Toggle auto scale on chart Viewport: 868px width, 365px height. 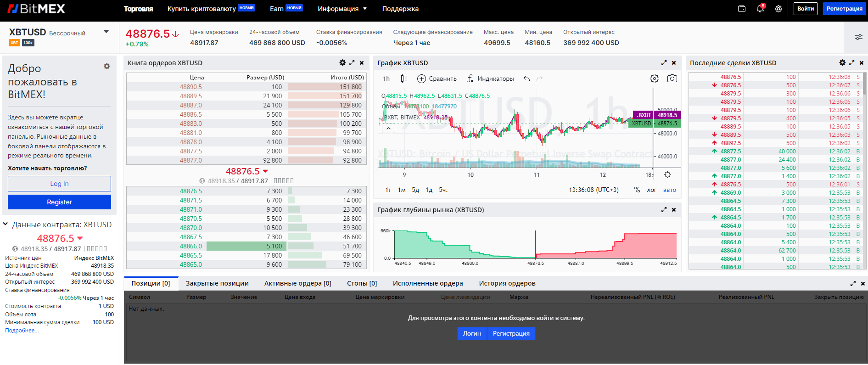(x=670, y=190)
